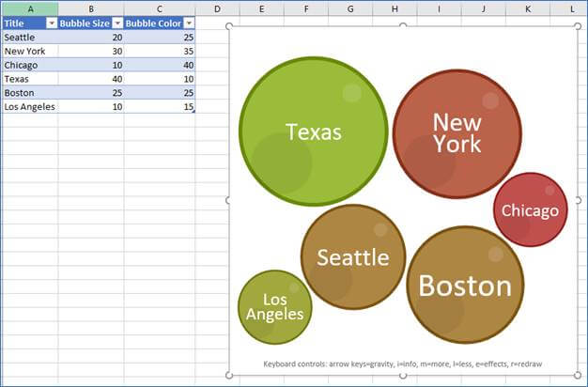Screen dimensions: 588x387
Task: Select column J header
Action: pyautogui.click(x=483, y=9)
